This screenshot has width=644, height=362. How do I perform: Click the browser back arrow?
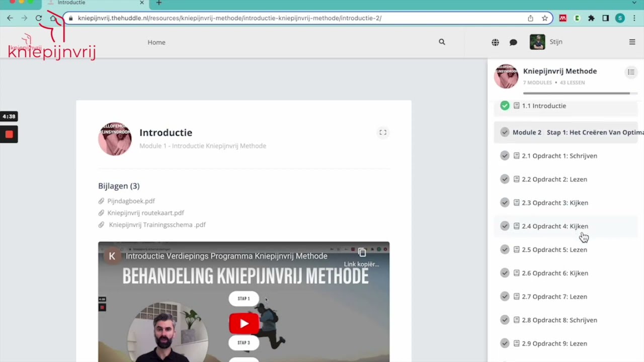[10, 18]
